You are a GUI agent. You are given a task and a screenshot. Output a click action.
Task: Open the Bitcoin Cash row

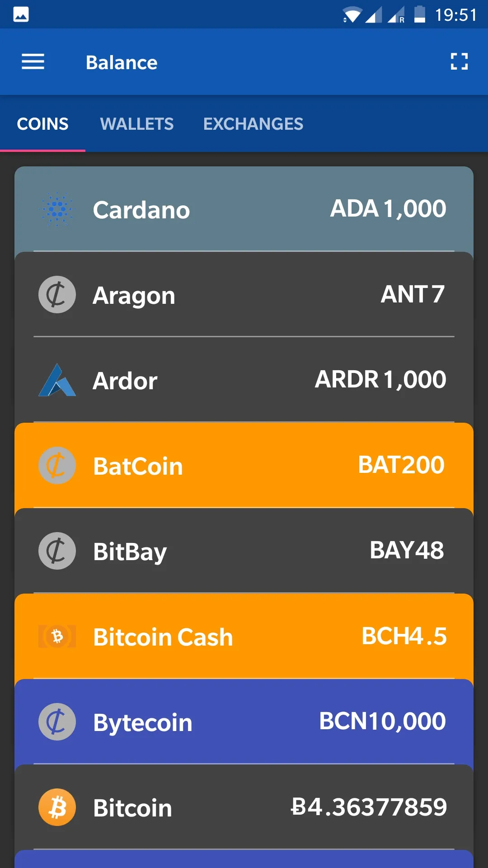[244, 636]
